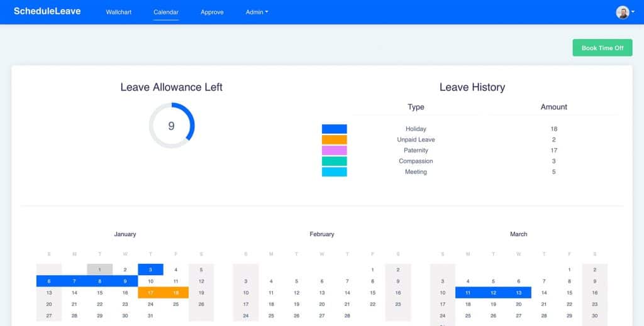Open the Approve page
Viewport: 644px width, 326px height.
212,12
